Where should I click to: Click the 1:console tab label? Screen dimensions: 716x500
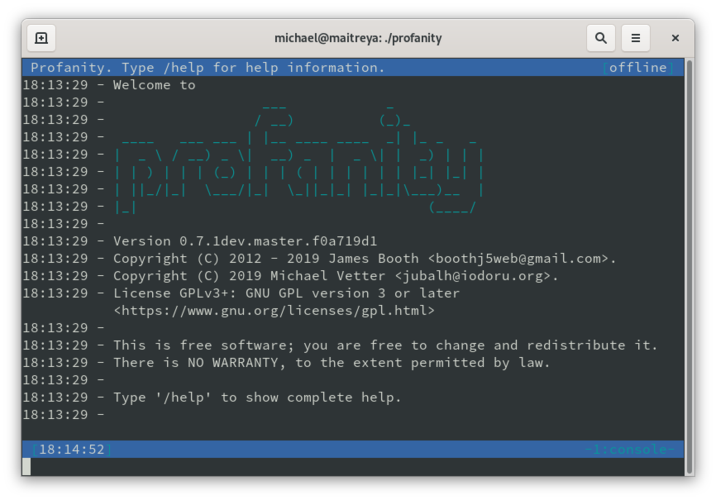pos(630,449)
